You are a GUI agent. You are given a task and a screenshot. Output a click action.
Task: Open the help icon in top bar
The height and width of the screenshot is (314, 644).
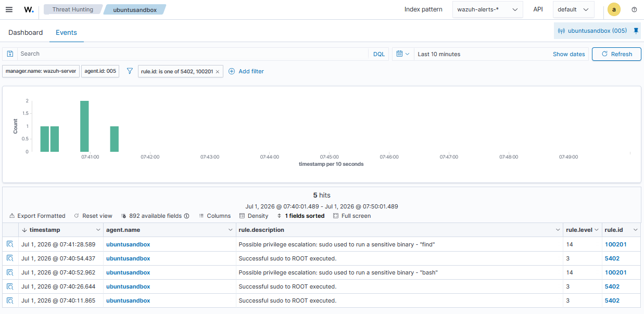(x=634, y=9)
